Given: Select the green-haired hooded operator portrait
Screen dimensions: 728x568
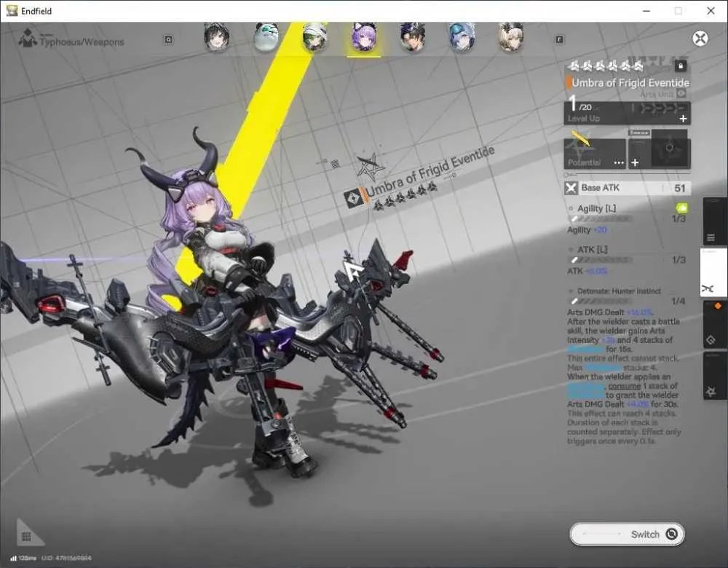Looking at the screenshot, I should click(314, 37).
